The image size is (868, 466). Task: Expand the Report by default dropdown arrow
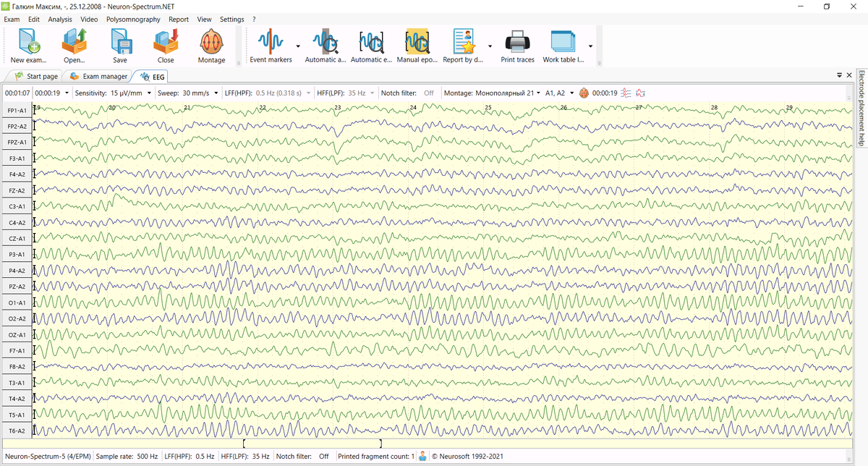coord(490,45)
